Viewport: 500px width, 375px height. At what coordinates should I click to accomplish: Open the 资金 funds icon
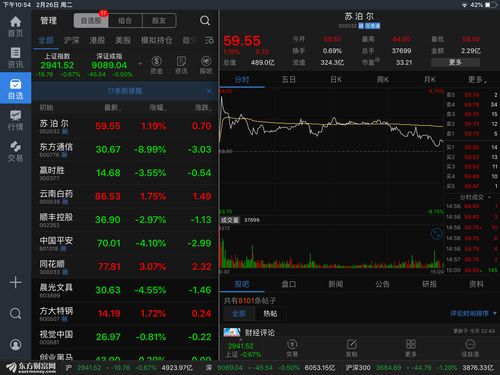coord(156,65)
